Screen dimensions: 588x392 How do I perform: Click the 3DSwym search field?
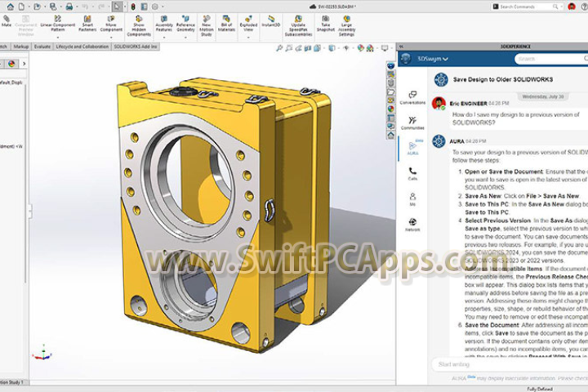551,59
